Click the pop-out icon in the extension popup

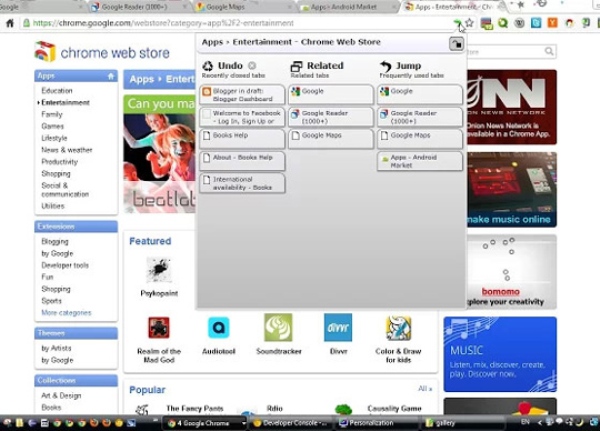coord(456,43)
